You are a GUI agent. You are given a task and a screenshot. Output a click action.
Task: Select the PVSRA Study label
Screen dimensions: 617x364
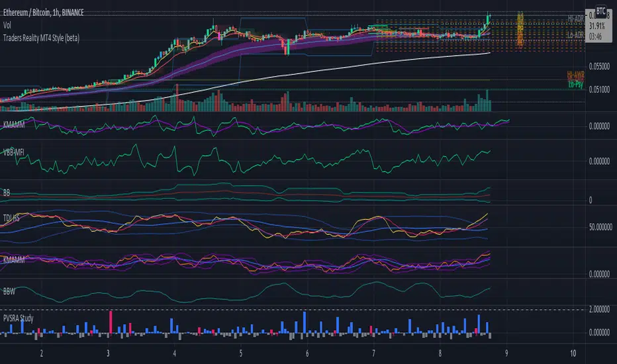[19, 318]
